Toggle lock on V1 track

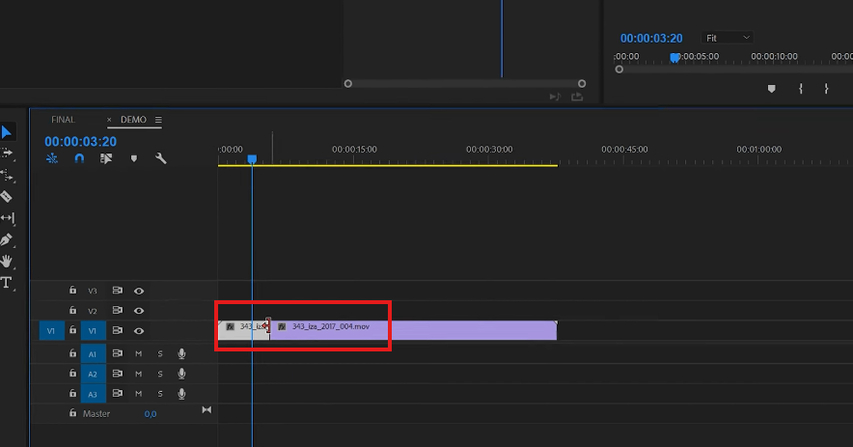coord(72,330)
